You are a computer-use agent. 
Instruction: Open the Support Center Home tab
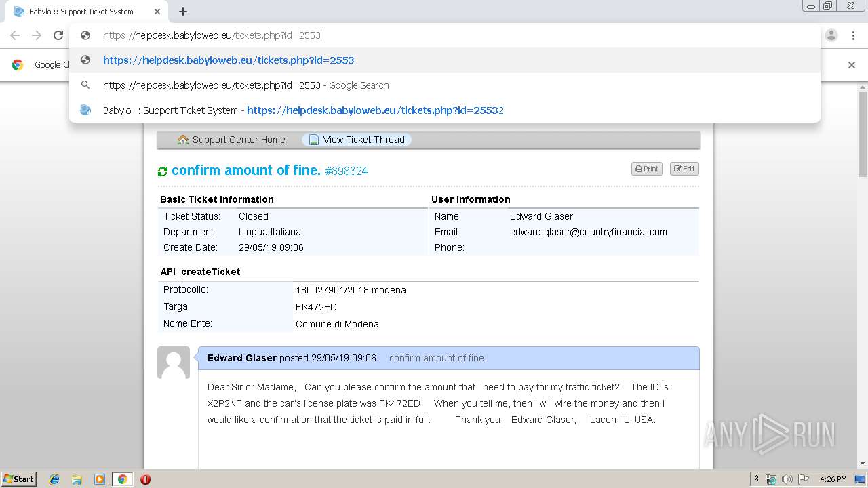tap(231, 140)
